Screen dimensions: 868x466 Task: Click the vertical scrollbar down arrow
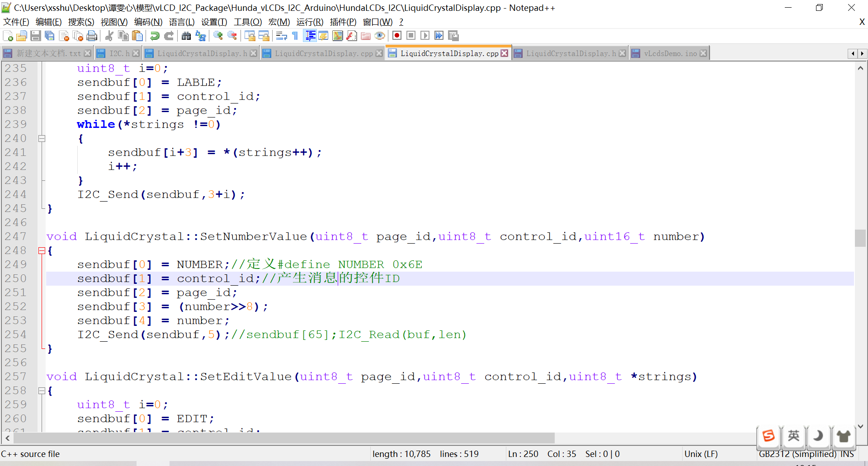point(860,426)
